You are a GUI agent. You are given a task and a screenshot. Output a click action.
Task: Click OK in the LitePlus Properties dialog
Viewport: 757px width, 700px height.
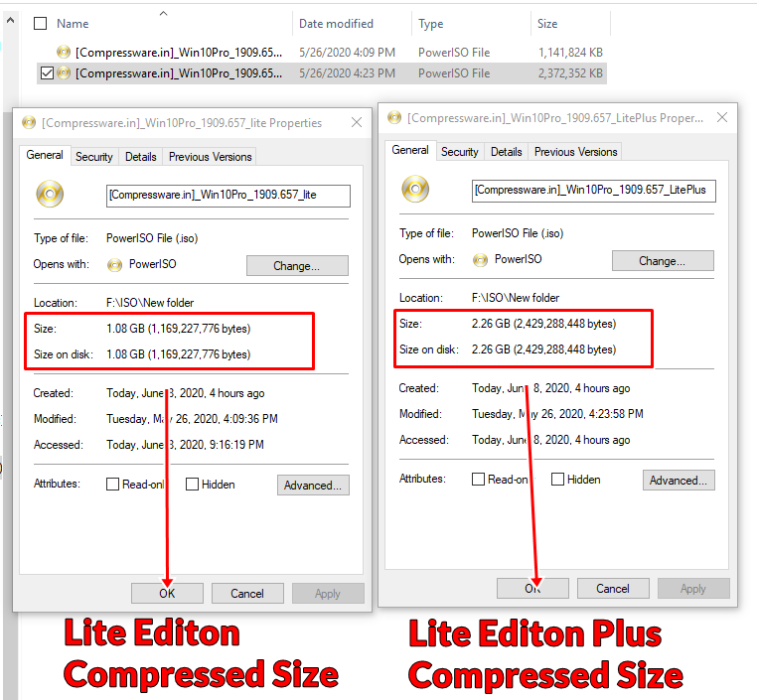pyautogui.click(x=532, y=589)
